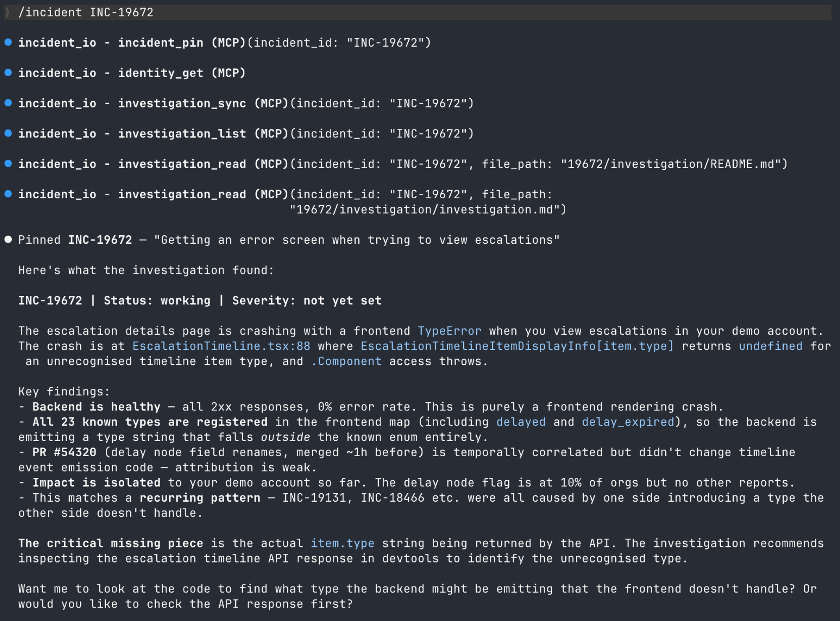This screenshot has height=621, width=840.
Task: Click EscalationTimelineItemDisplayInfo[item.type] code reference
Action: tap(517, 346)
